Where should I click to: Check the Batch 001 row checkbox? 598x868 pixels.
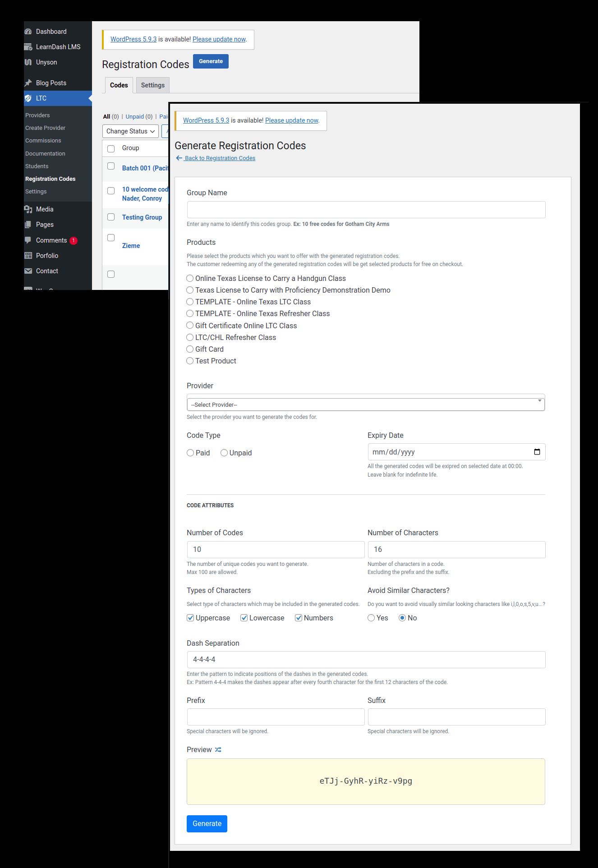pos(111,166)
